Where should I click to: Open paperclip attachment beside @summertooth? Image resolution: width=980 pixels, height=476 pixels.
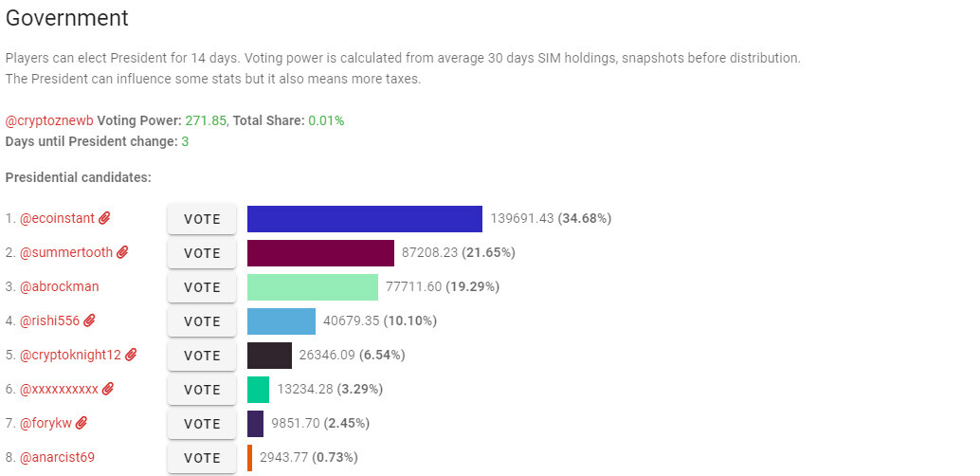pyautogui.click(x=122, y=252)
